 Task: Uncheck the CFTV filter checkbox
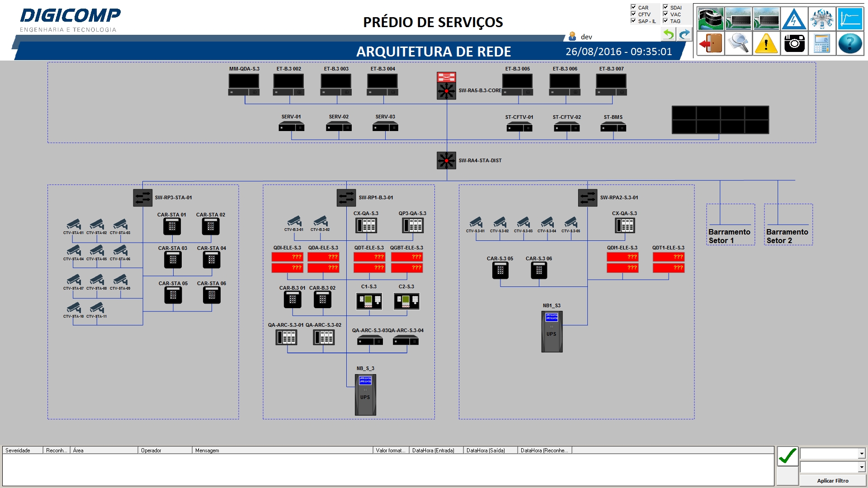(x=632, y=14)
